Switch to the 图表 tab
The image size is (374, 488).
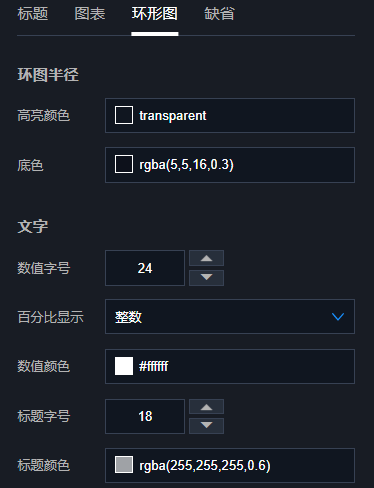[x=90, y=14]
